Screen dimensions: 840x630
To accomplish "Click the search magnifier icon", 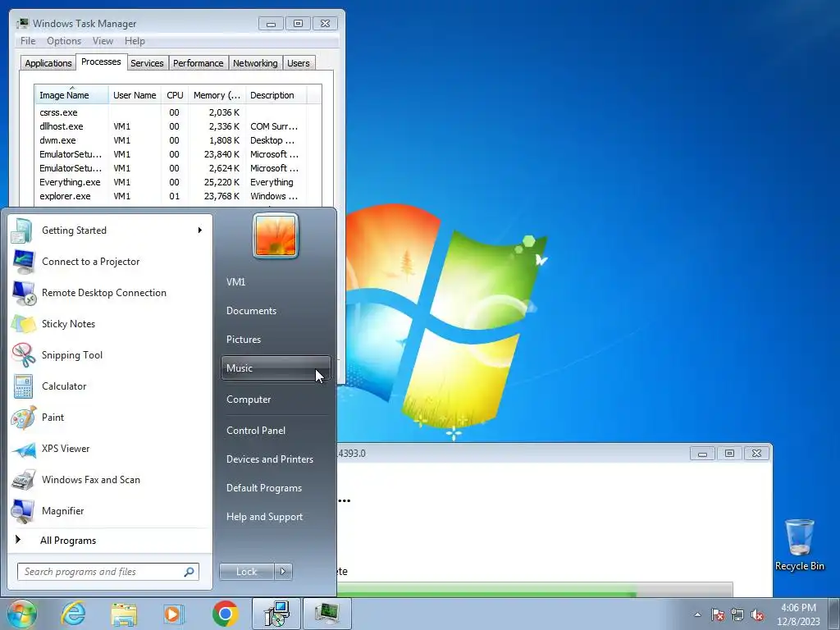I will (189, 572).
